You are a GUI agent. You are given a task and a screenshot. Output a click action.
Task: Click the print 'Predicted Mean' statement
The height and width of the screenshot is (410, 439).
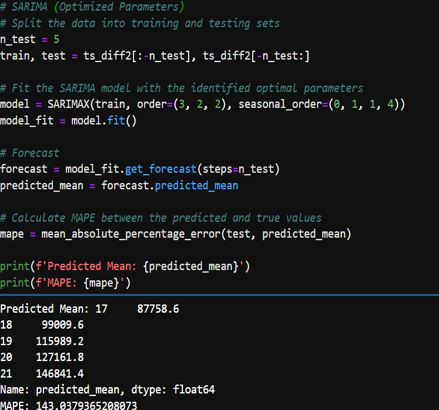tap(125, 266)
